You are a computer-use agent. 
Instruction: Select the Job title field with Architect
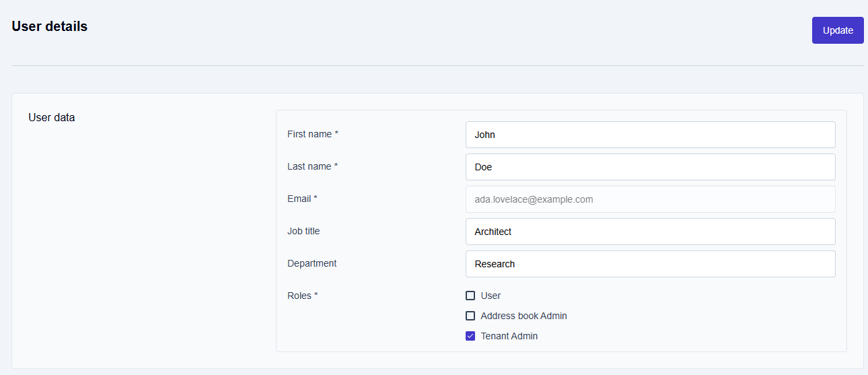[x=650, y=232]
